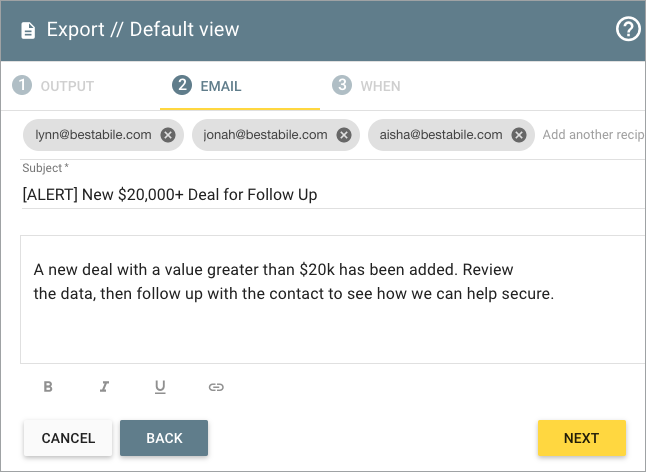Viewport: 646px width, 472px height.
Task: Remove aisha@bestabile.com recipient
Action: (x=519, y=135)
